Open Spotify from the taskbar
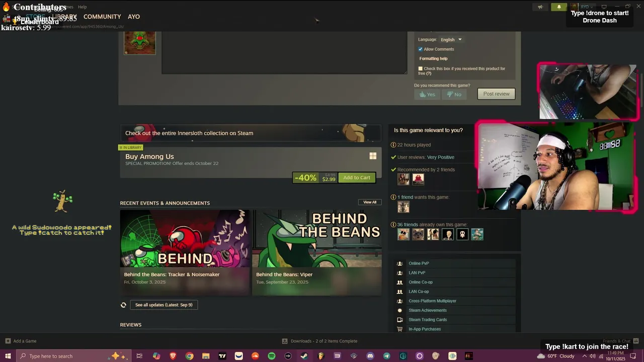The image size is (644, 362). [x=272, y=356]
